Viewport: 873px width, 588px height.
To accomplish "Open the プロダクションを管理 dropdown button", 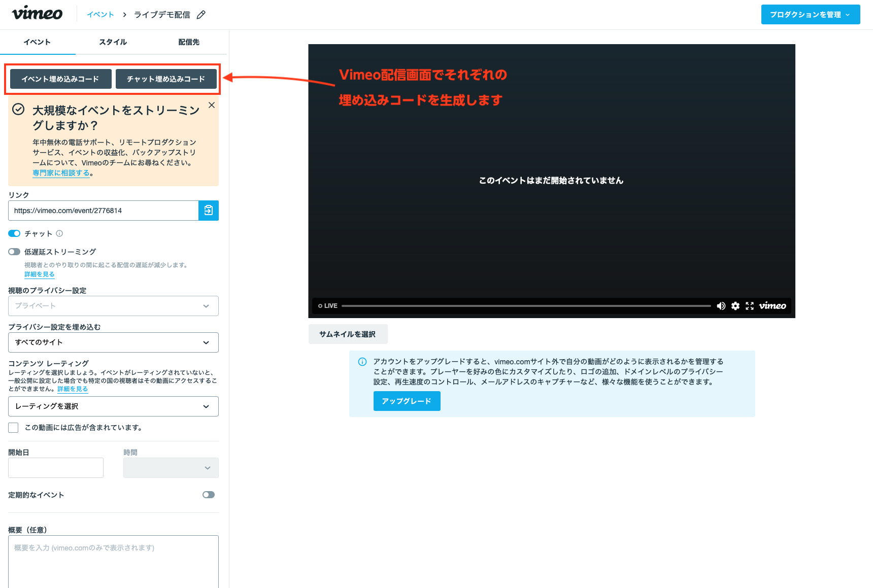I will (810, 15).
